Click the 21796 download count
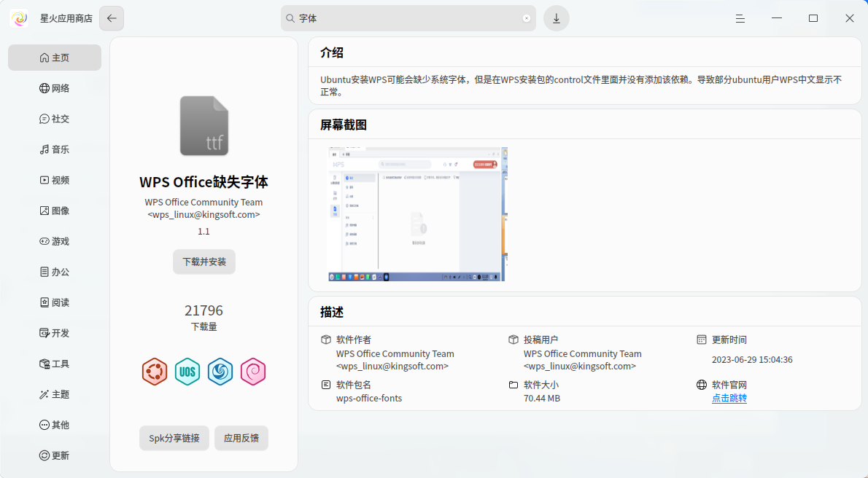Image resolution: width=868 pixels, height=478 pixels. click(204, 310)
